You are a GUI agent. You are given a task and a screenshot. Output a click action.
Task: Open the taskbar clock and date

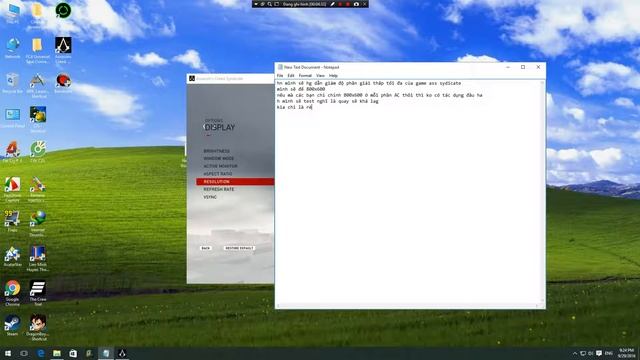click(x=626, y=353)
